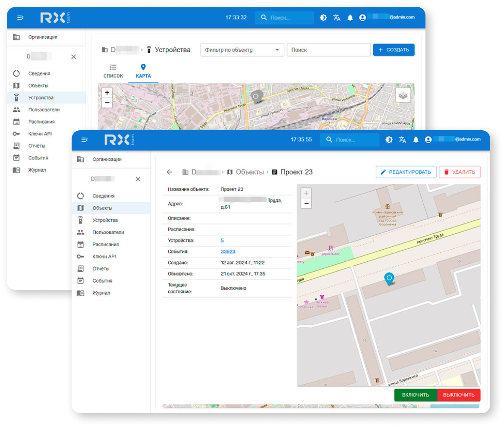Open Журнал in front sidebar
504x427 pixels.
click(x=101, y=293)
